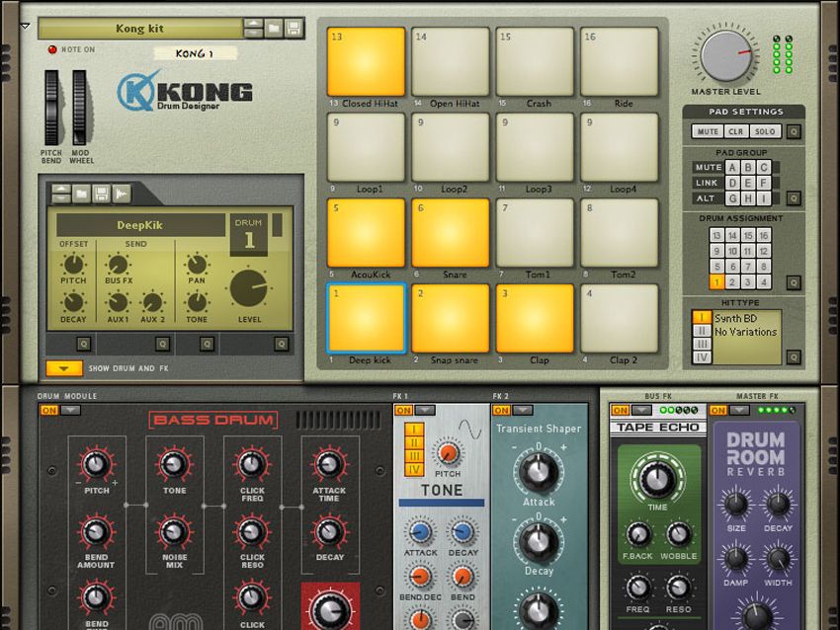Trigger the Loop3 pad

click(x=535, y=147)
